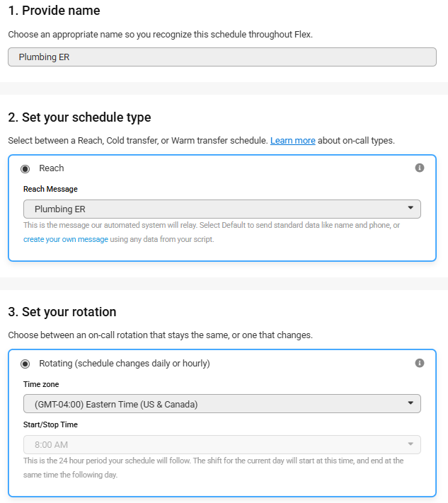Click the Reach Message dropdown arrow
Screen dimensions: 448x503
point(410,209)
